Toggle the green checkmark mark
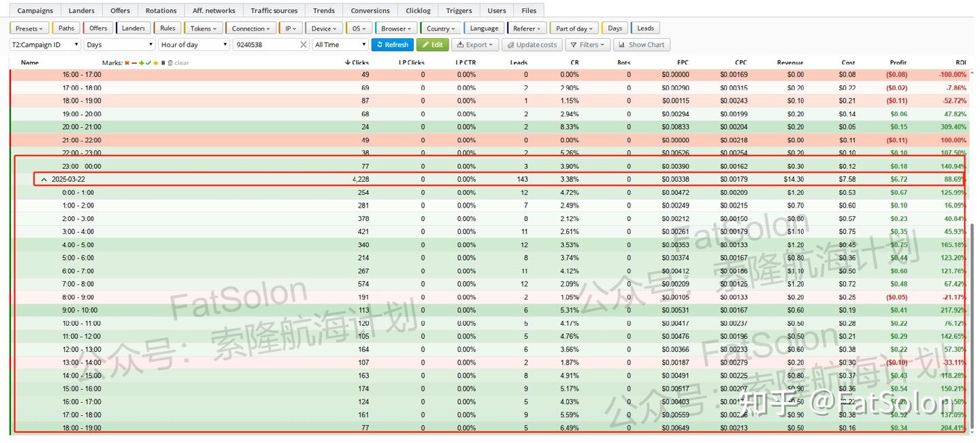Image resolution: width=980 pixels, height=443 pixels. (148, 62)
